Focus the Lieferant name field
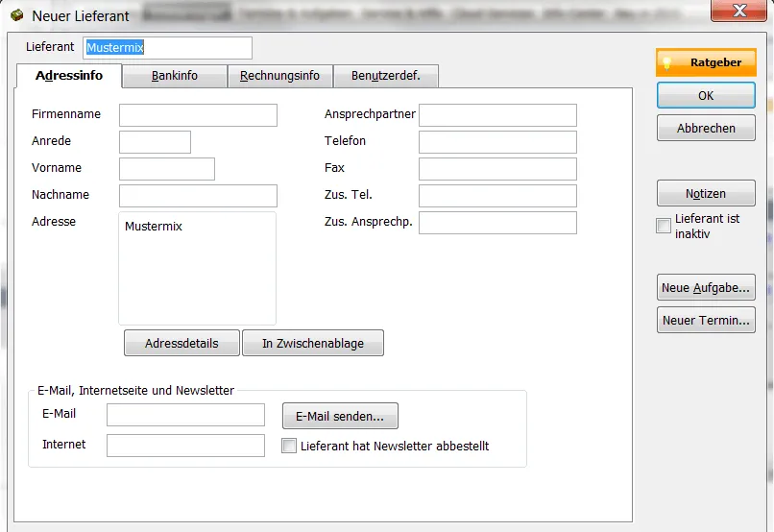The image size is (774, 532). (x=167, y=48)
